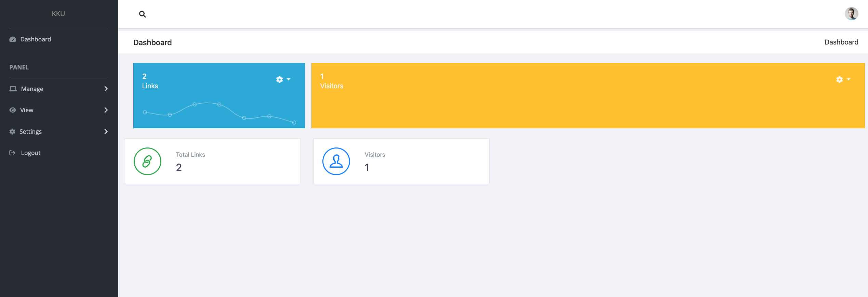Expand the Manage submenu chevron
Image resolution: width=868 pixels, height=297 pixels.
pos(106,89)
